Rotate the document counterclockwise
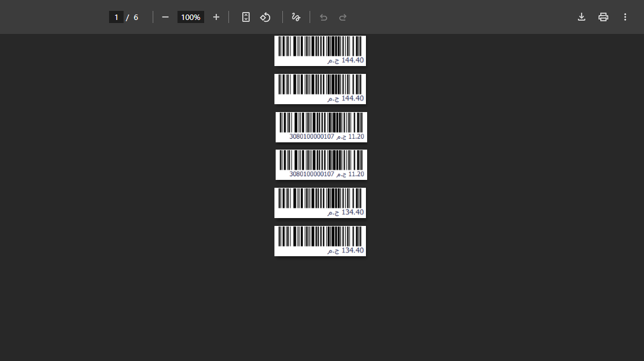 point(265,17)
